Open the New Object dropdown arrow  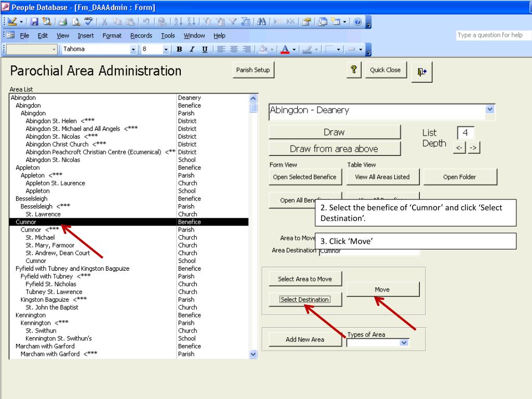[344, 22]
